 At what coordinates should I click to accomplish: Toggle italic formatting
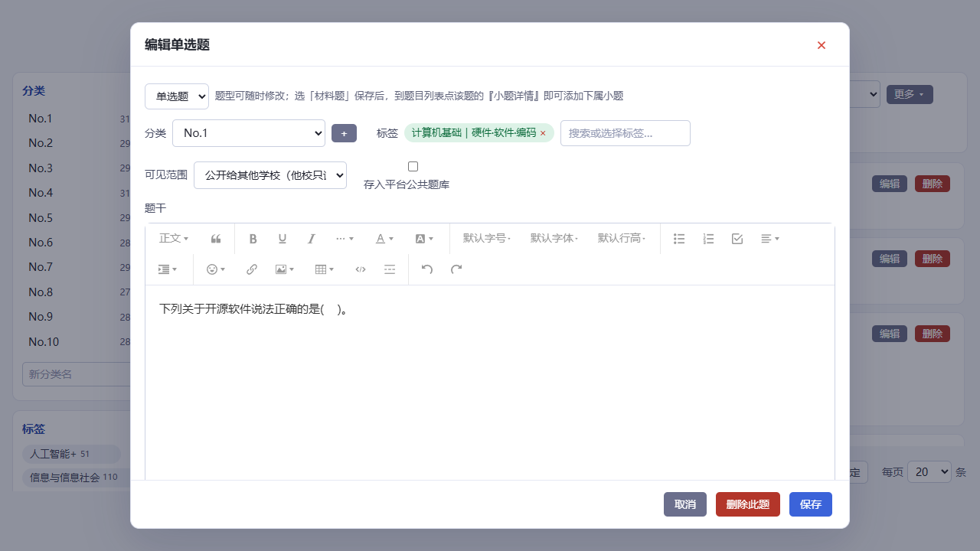[x=312, y=239]
